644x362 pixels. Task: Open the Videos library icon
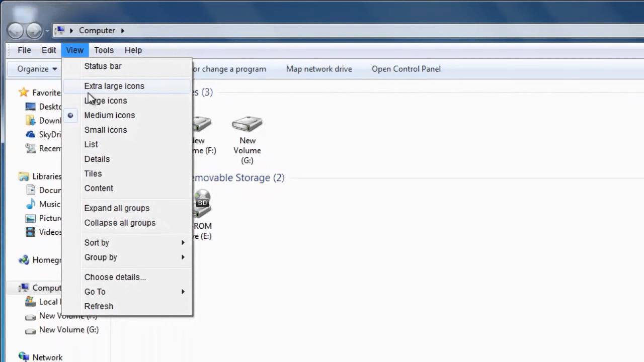(31, 232)
